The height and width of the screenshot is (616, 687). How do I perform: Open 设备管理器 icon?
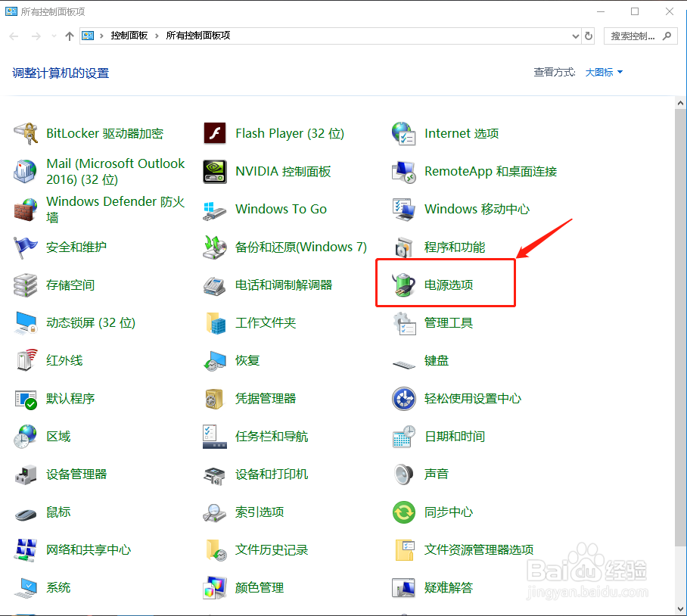coord(26,475)
